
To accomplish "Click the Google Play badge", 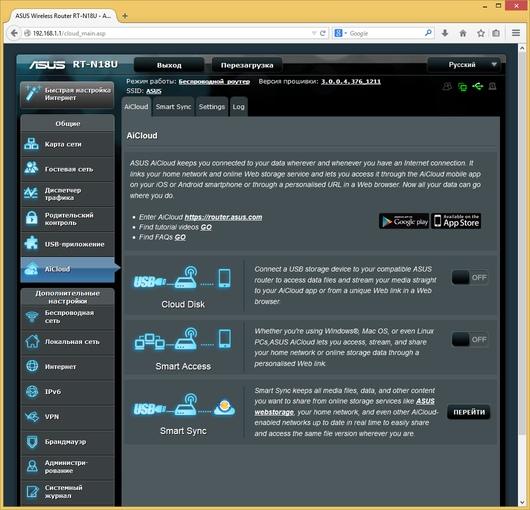I will [404, 221].
